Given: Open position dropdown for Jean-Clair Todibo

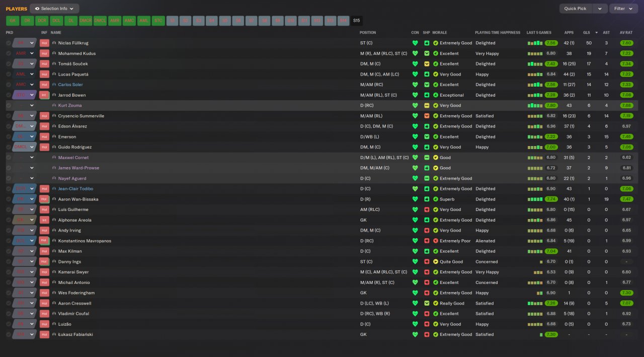Looking at the screenshot, I should pos(32,189).
